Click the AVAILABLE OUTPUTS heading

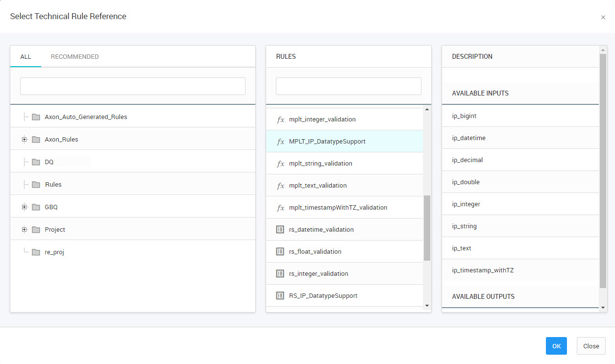pyautogui.click(x=483, y=296)
